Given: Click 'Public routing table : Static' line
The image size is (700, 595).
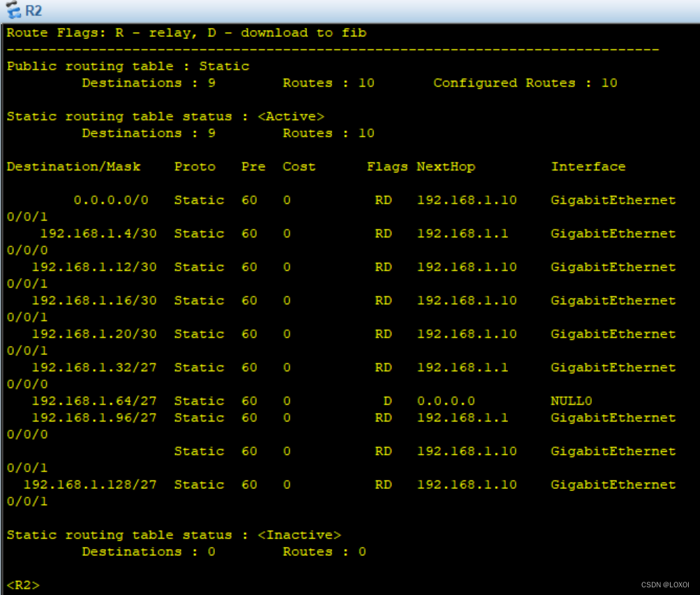Looking at the screenshot, I should [x=128, y=66].
